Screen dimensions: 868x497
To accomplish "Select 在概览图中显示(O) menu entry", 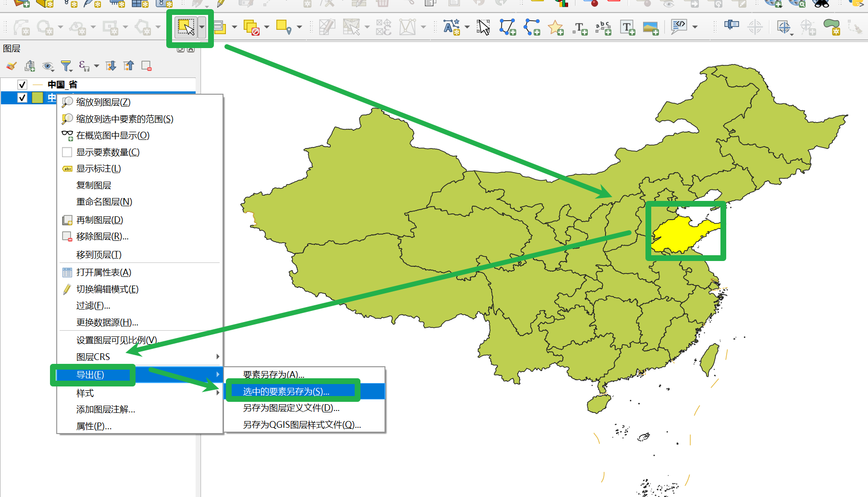I will (x=140, y=136).
